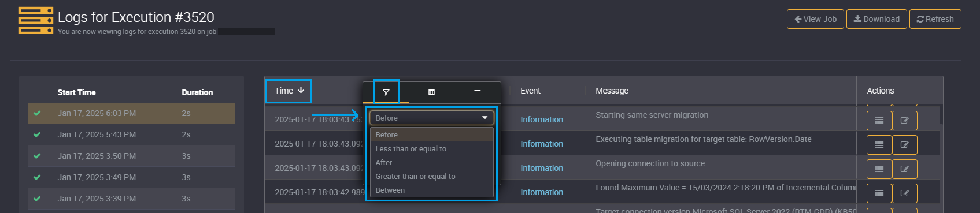The height and width of the screenshot is (213, 980).
Task: Select Before option in filter list
Action: click(431, 134)
